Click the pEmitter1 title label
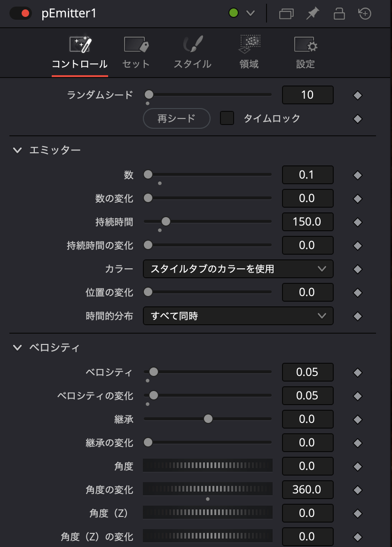The image size is (392, 547). (x=69, y=13)
